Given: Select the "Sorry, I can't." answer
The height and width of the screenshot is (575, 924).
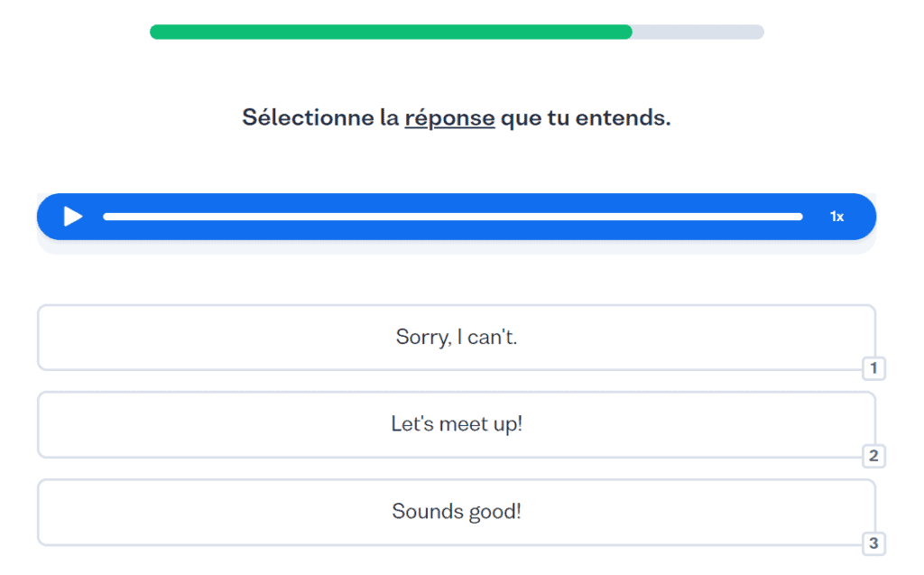Looking at the screenshot, I should 456,338.
